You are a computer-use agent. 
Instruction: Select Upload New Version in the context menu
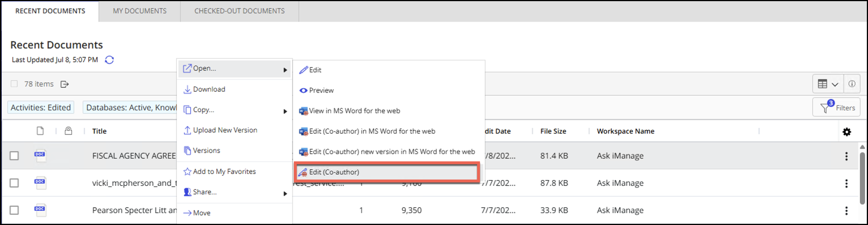tap(225, 130)
